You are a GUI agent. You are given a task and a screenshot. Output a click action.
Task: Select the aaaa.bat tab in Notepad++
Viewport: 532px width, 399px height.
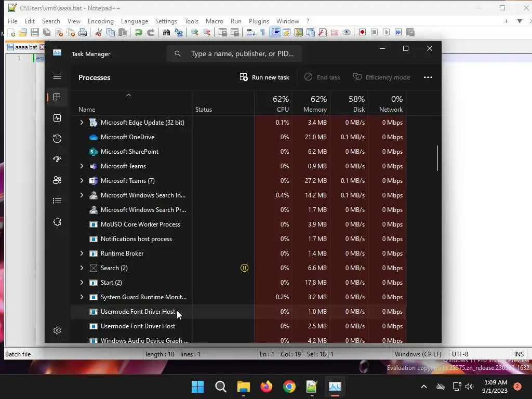click(25, 47)
